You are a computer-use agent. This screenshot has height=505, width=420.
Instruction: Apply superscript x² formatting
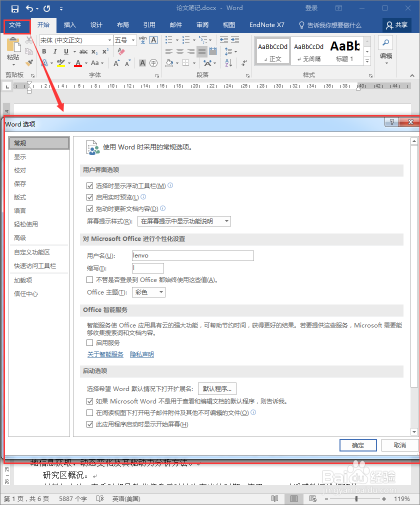(105, 51)
